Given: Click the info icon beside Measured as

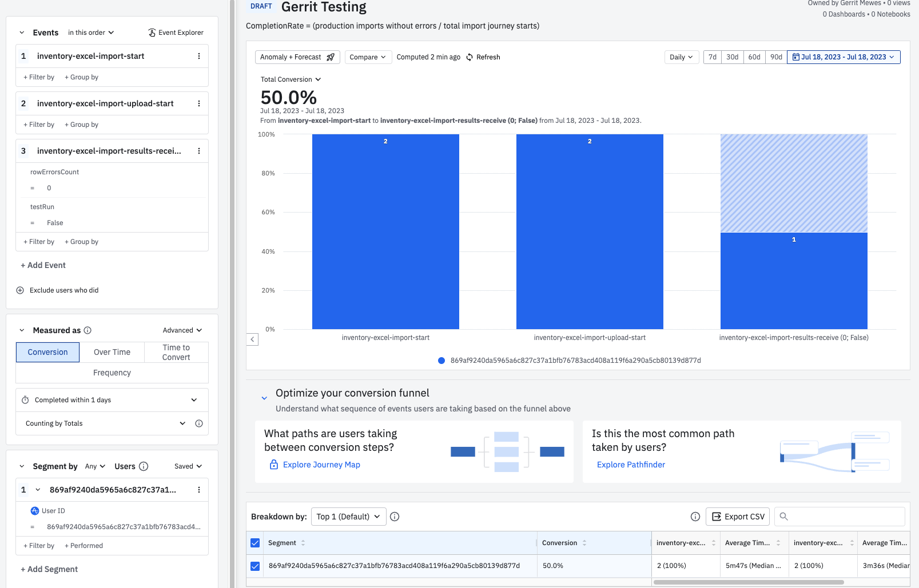Looking at the screenshot, I should click(87, 330).
